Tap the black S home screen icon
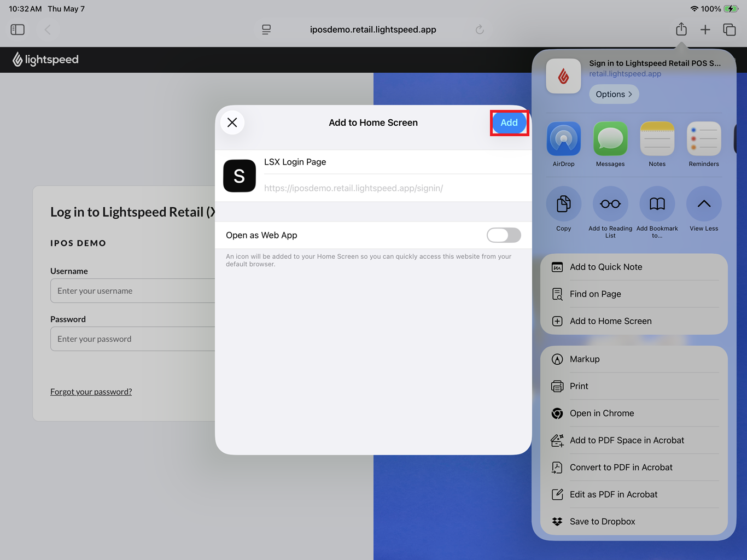Viewport: 747px width, 560px height. pyautogui.click(x=240, y=176)
